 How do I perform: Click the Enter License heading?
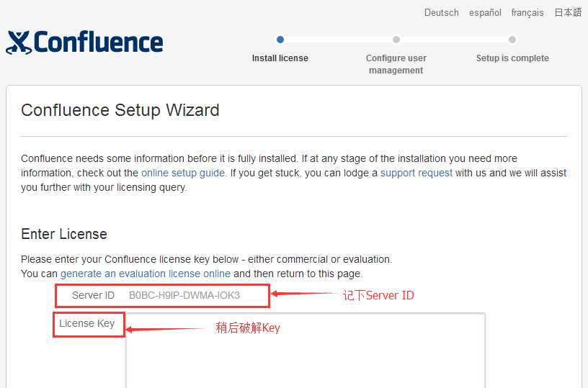(64, 234)
